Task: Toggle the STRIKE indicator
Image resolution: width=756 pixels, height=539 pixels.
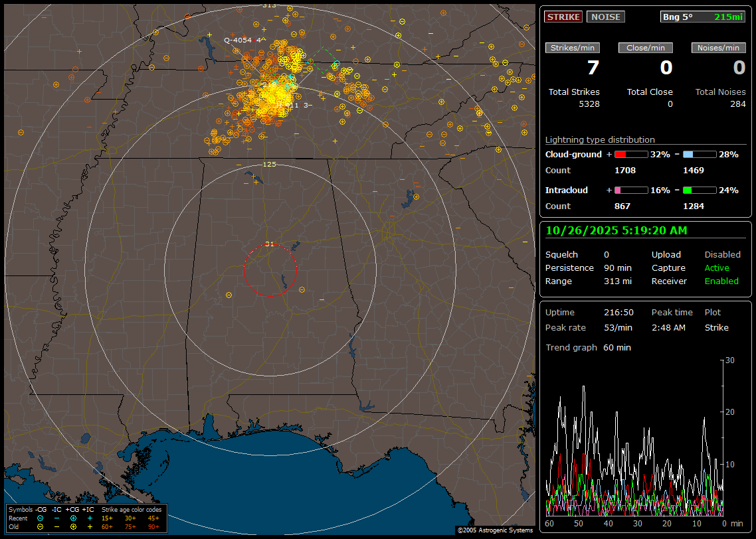Action: (x=563, y=17)
